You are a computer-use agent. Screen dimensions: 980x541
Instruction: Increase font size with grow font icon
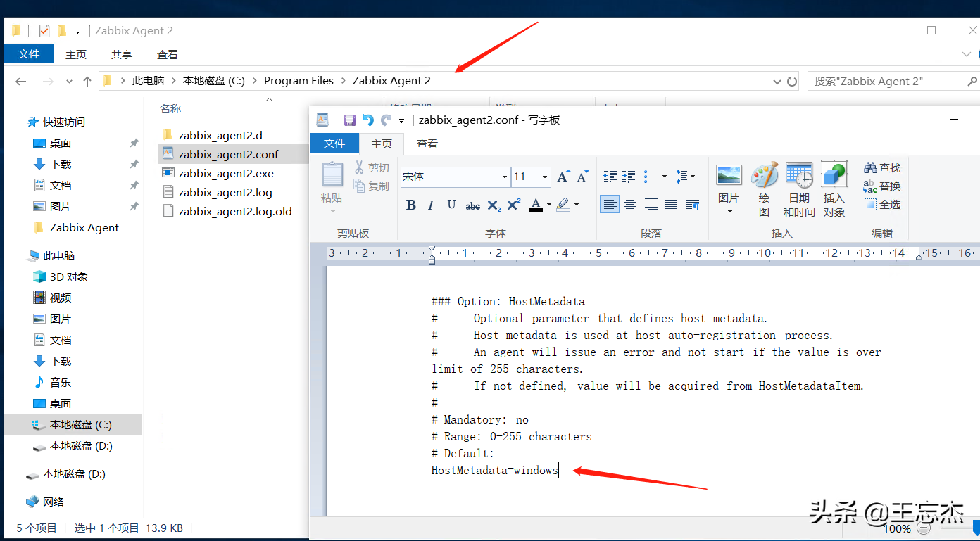click(x=563, y=177)
